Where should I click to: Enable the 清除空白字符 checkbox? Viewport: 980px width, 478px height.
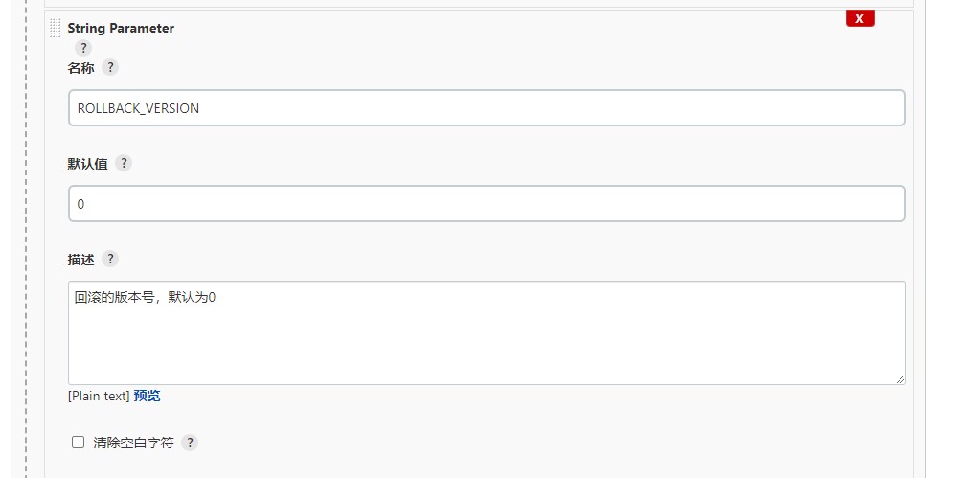(x=79, y=443)
